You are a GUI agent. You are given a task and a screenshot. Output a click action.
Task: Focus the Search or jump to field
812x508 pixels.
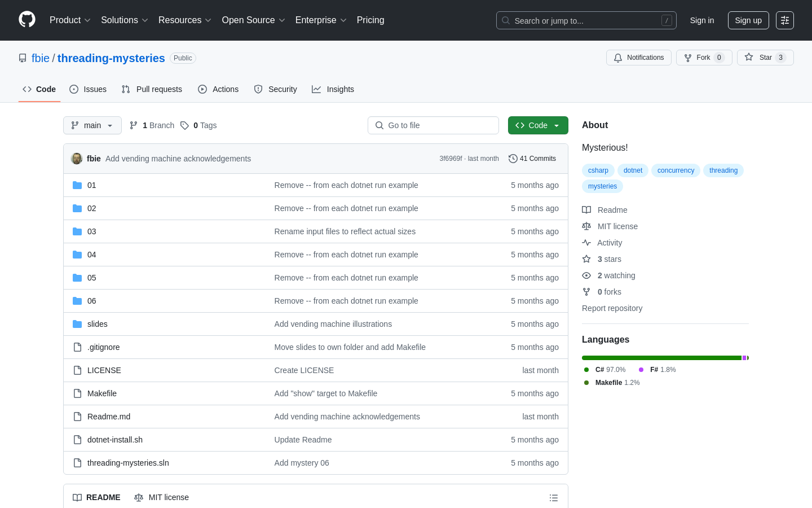click(586, 20)
